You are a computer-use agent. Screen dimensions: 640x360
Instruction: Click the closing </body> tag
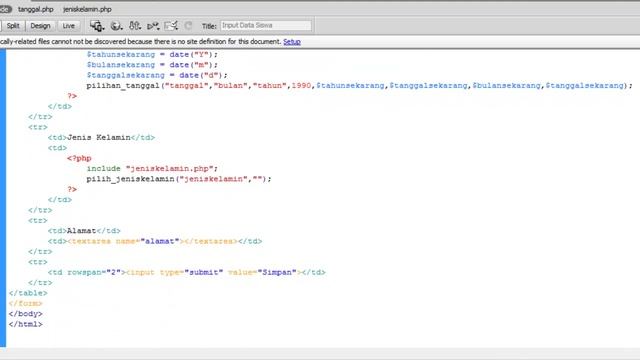click(x=25, y=314)
